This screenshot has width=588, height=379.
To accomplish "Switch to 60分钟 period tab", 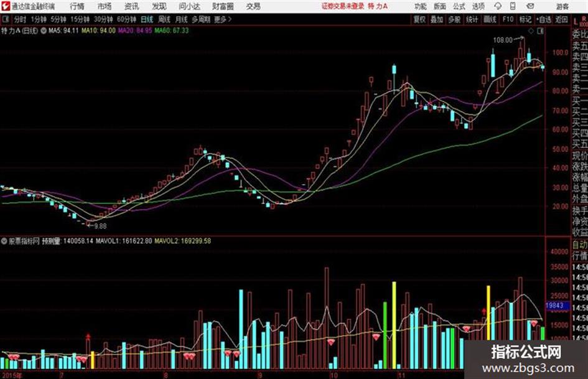I will (x=127, y=19).
